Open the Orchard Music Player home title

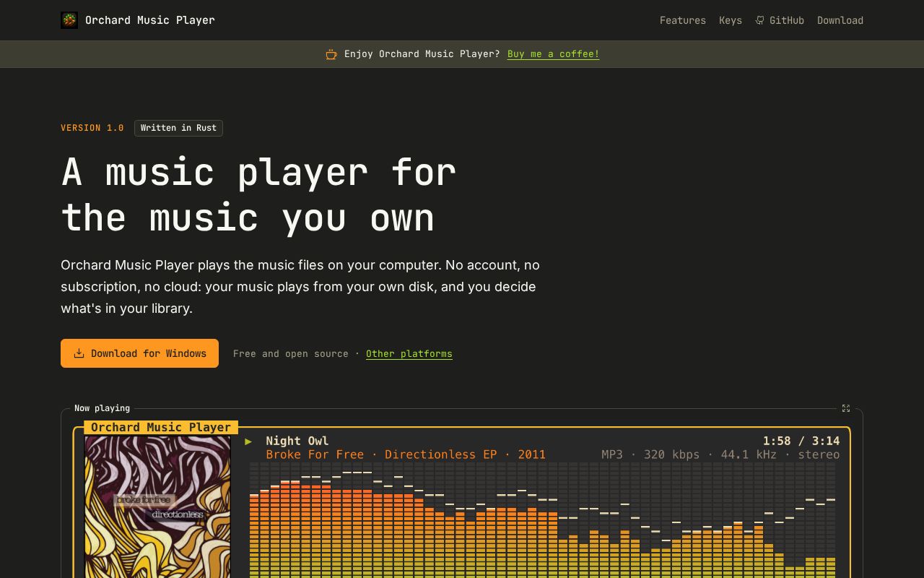(x=149, y=20)
